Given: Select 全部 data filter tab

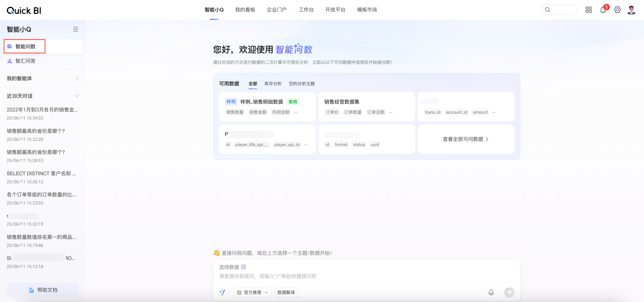Looking at the screenshot, I should [253, 84].
